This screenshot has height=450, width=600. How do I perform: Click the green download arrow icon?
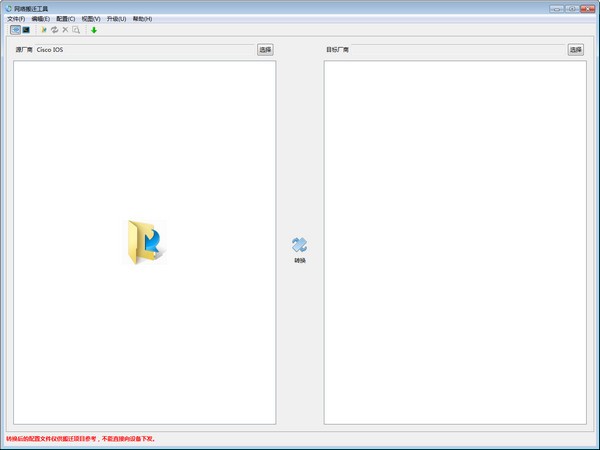[94, 30]
